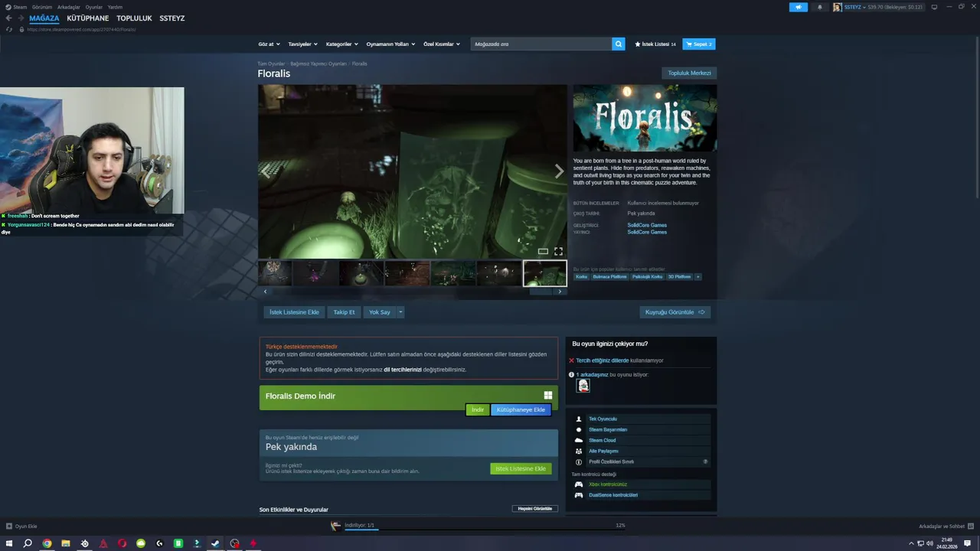Open the TOPLULUK tab
The height and width of the screenshot is (551, 980).
pyautogui.click(x=134, y=18)
